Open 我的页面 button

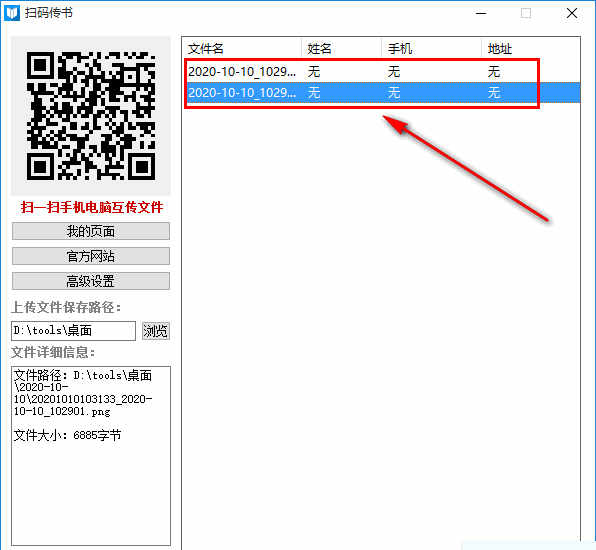click(91, 231)
